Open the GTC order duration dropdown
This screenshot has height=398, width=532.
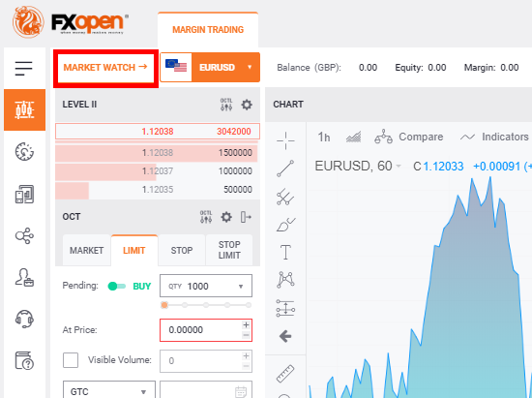click(x=109, y=391)
